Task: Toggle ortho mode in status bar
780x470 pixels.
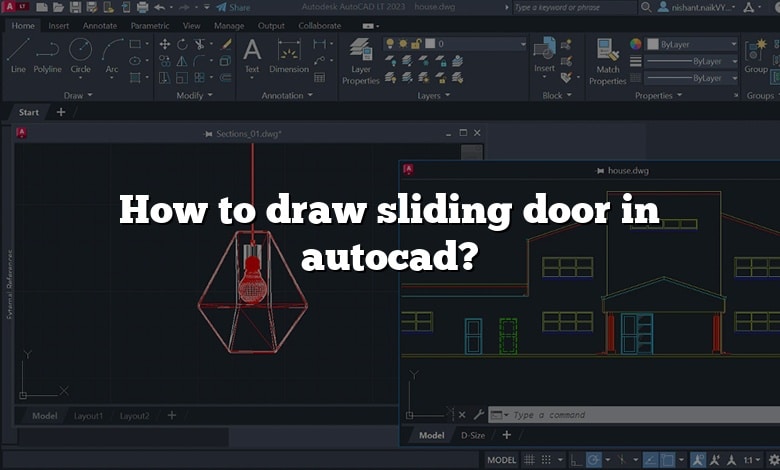Action: 576,460
